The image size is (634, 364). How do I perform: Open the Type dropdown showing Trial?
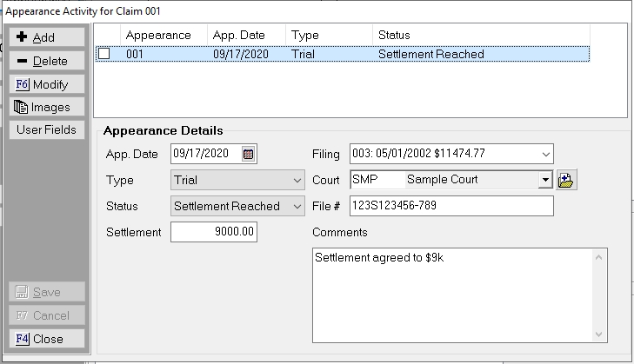[296, 181]
